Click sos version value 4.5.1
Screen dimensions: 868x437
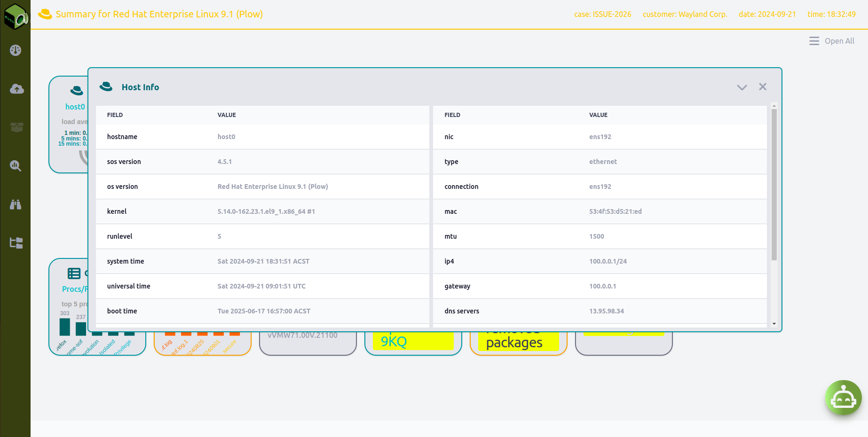(224, 162)
